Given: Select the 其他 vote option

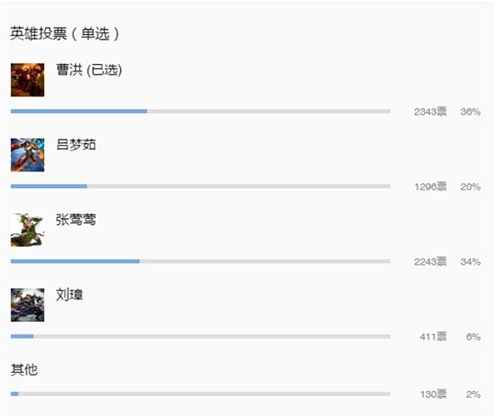Looking at the screenshot, I should (24, 370).
